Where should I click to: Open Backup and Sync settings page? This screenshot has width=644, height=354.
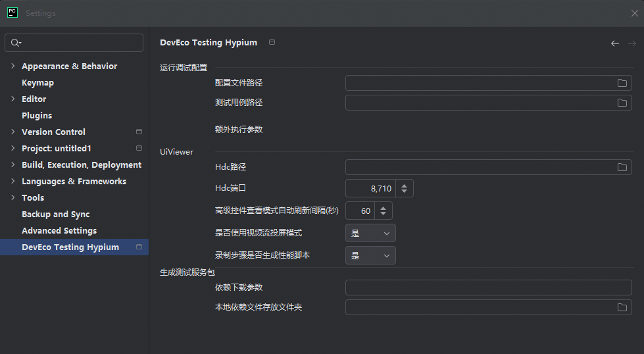click(x=56, y=214)
